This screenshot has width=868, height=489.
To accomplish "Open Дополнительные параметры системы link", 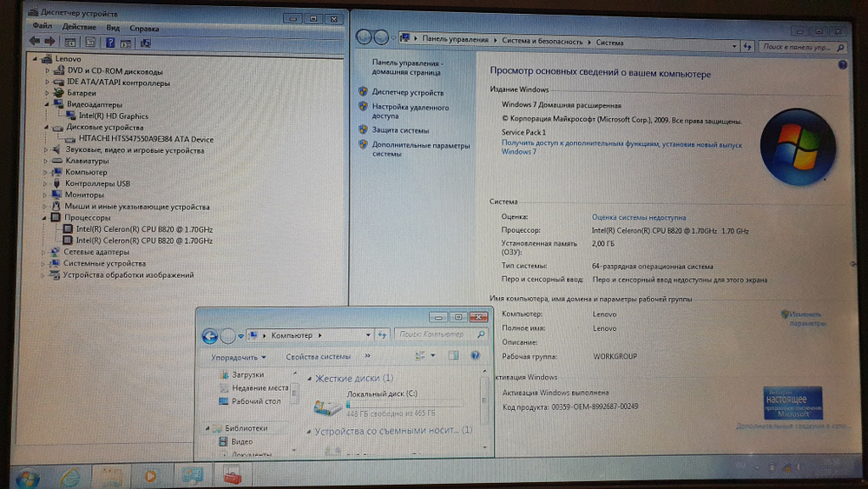I will pyautogui.click(x=421, y=149).
